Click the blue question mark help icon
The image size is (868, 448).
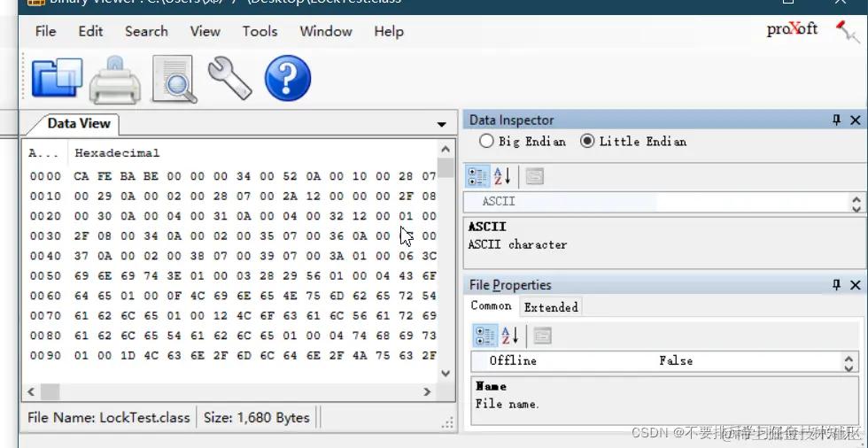pyautogui.click(x=287, y=78)
